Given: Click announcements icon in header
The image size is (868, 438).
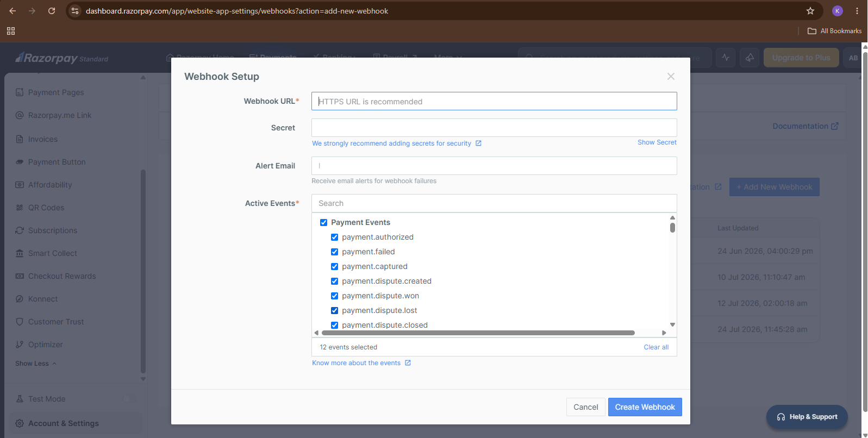Looking at the screenshot, I should (750, 58).
